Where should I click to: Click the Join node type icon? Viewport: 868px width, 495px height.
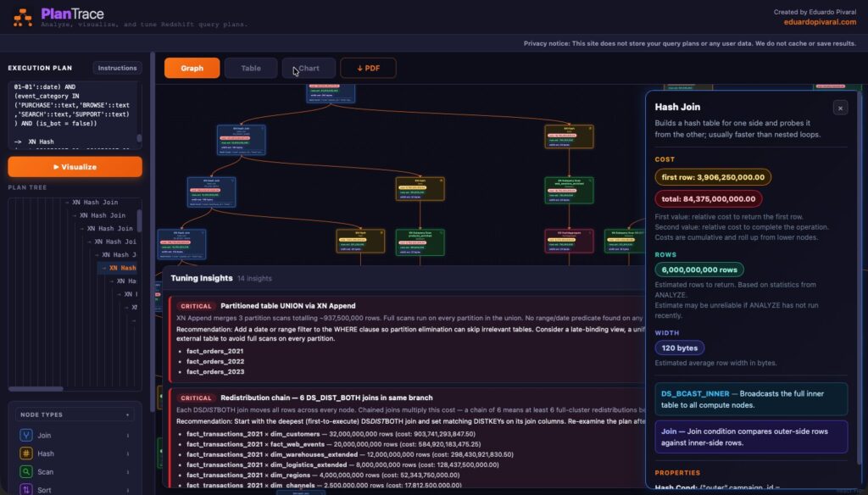(x=26, y=435)
